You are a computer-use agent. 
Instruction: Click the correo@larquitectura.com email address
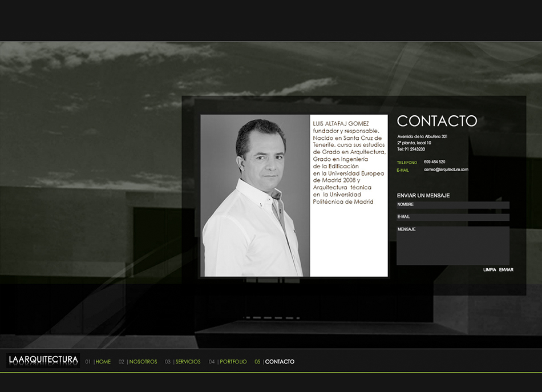point(446,169)
